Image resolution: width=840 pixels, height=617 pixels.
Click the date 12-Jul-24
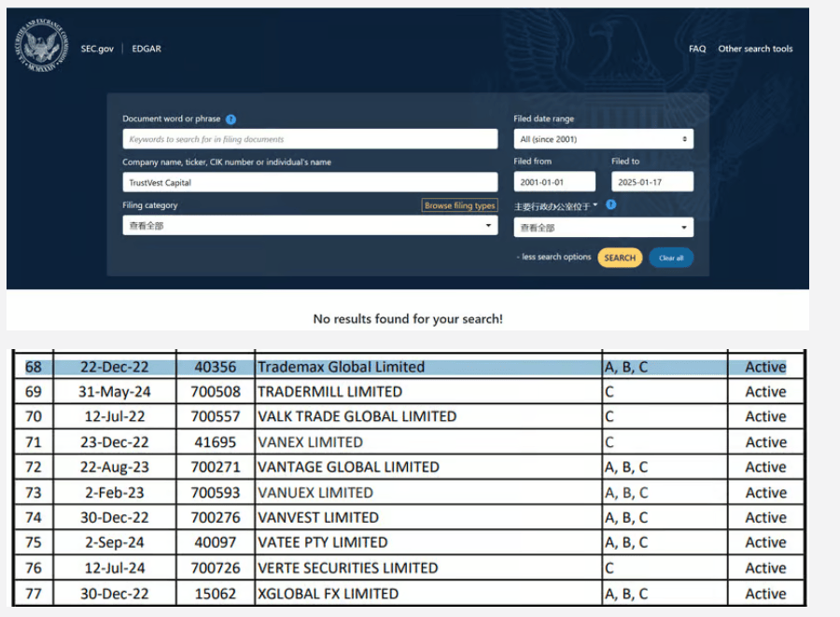115,568
